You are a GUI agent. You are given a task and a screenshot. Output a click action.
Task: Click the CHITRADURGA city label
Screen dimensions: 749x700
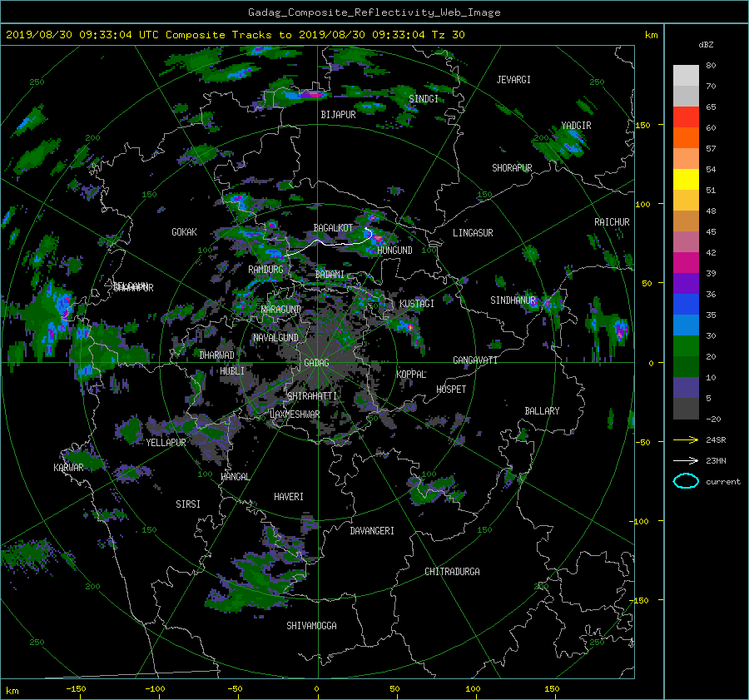(452, 572)
